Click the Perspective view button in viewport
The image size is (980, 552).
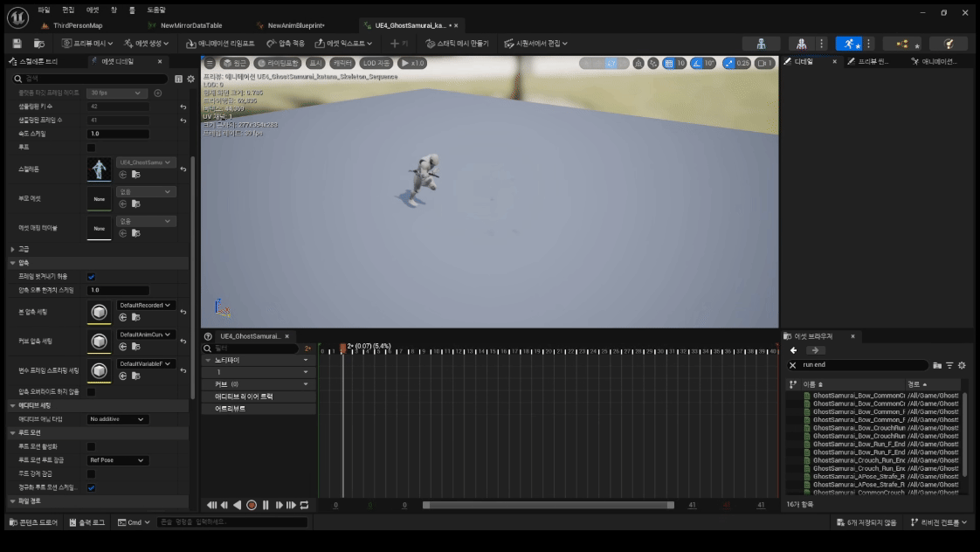tap(235, 63)
